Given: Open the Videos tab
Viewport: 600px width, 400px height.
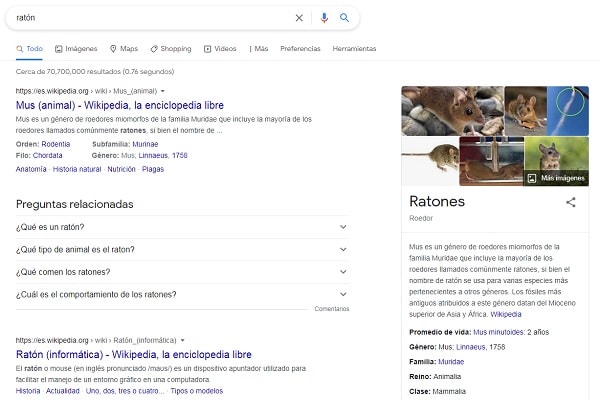Looking at the screenshot, I should [x=220, y=49].
